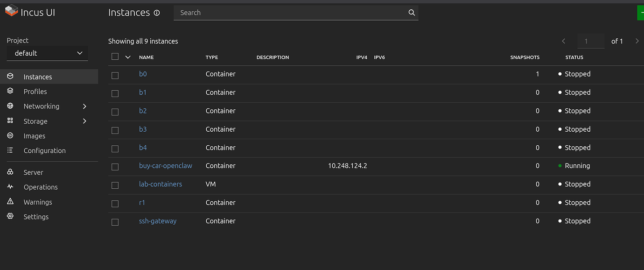The height and width of the screenshot is (270, 644).
Task: Go to next page arrow
Action: click(x=637, y=41)
